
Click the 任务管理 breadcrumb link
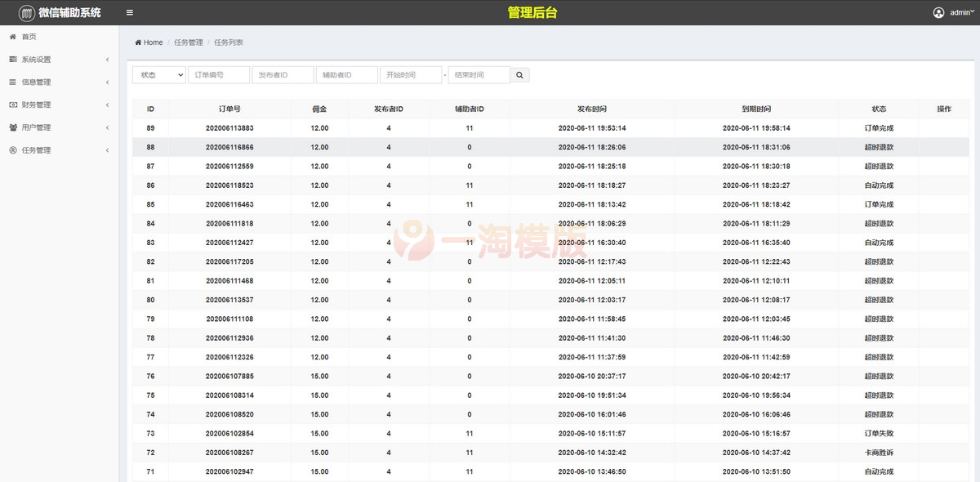pos(189,42)
